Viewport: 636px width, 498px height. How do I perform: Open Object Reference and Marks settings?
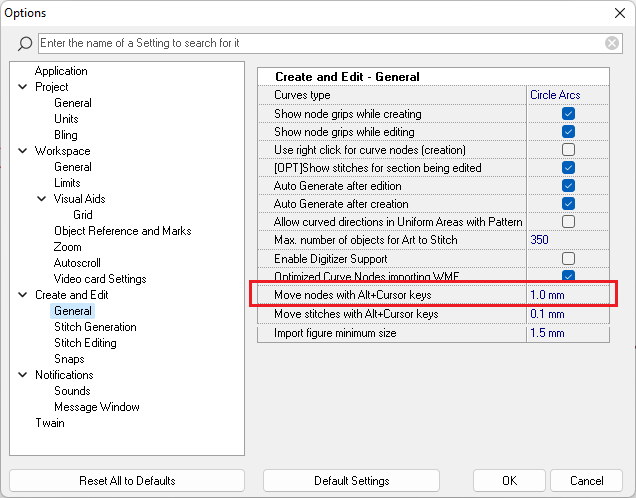[x=122, y=231]
